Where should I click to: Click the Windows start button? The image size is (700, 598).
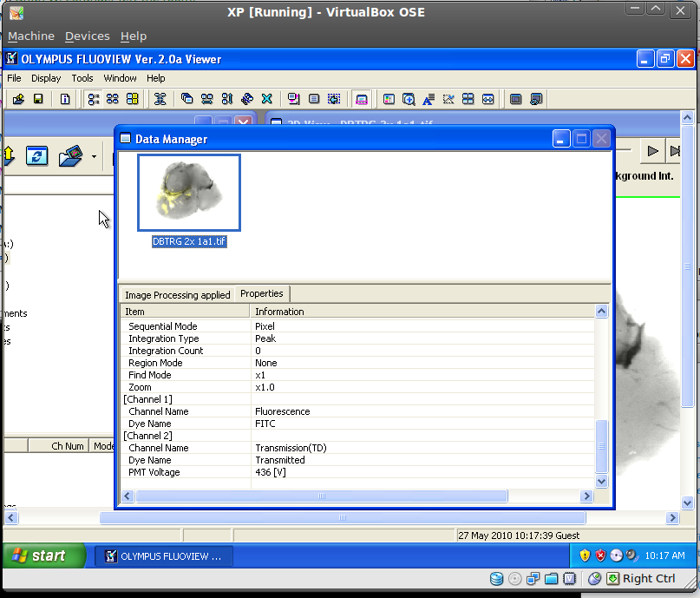point(43,555)
